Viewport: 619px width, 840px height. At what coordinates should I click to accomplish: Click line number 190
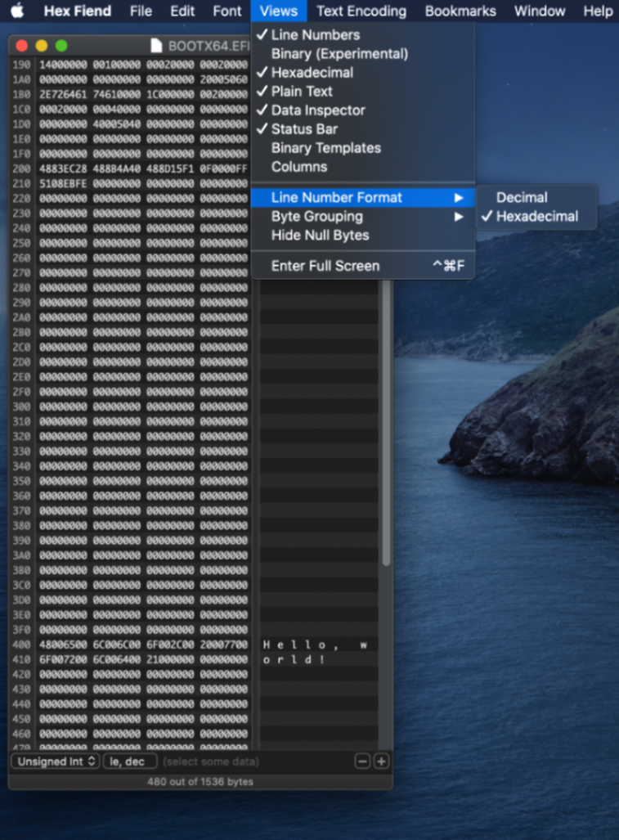pyautogui.click(x=21, y=65)
